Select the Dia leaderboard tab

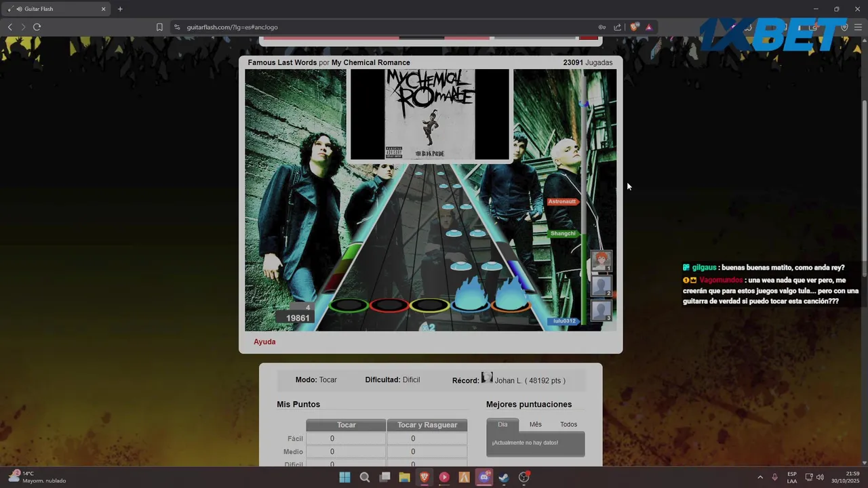502,424
